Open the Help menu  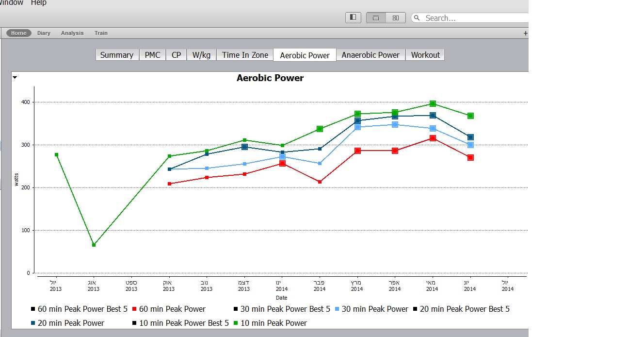click(39, 3)
